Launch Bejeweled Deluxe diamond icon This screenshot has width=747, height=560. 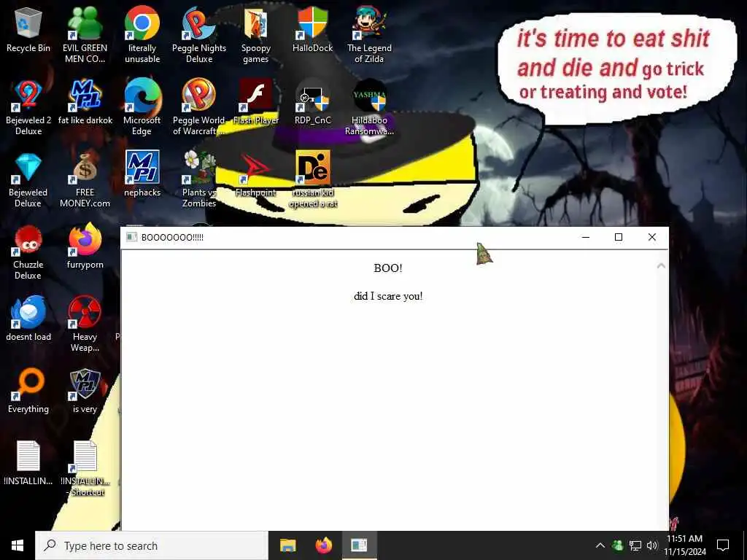[28, 180]
